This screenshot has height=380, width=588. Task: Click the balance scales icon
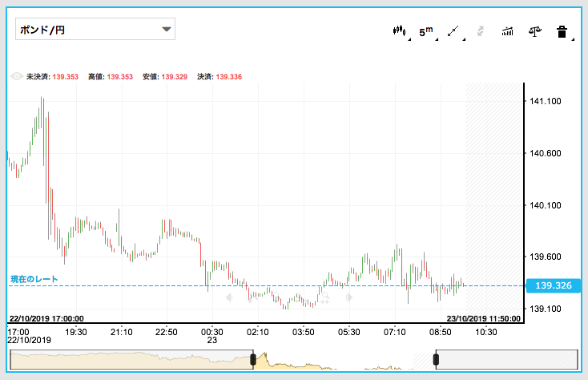535,31
